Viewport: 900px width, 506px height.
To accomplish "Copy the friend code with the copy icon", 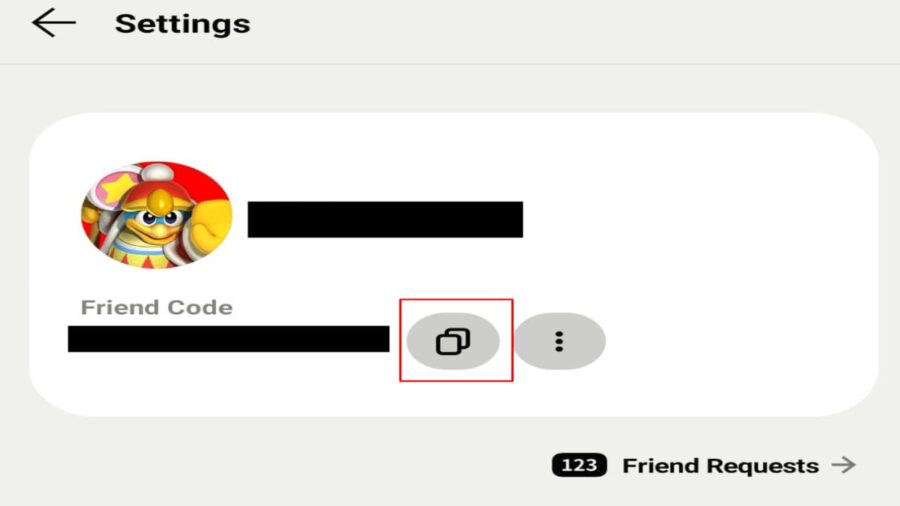I will (453, 341).
